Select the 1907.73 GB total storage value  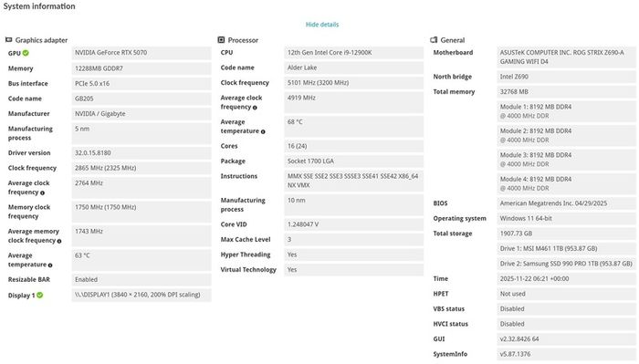click(x=567, y=234)
